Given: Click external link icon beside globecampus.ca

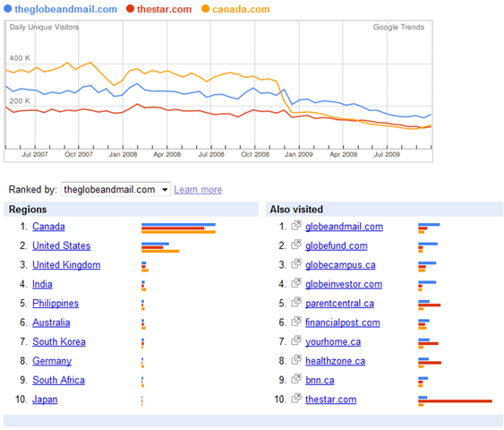Looking at the screenshot, I should point(296,263).
